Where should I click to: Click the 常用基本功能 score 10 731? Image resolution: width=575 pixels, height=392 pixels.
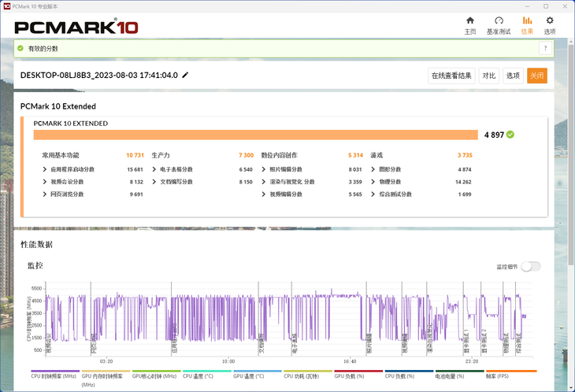tap(135, 155)
